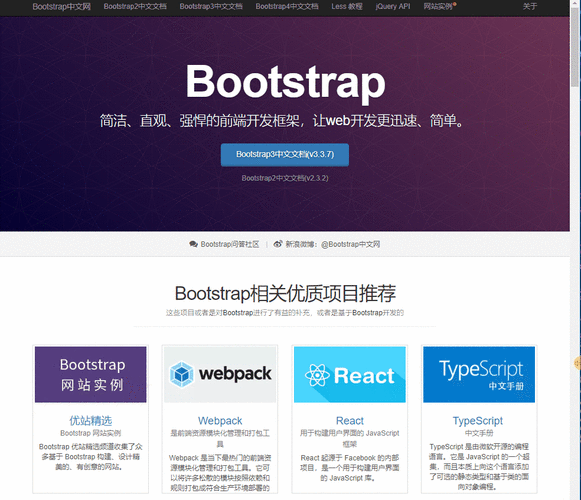Image resolution: width=581 pixels, height=500 pixels.
Task: Open Bootstrap4中文文档 nav item
Action: pos(287,7)
